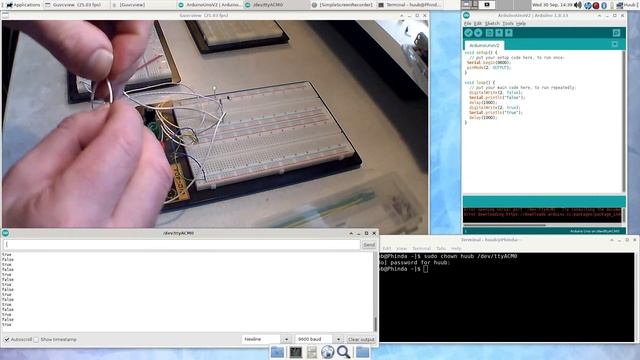Click Arduino logo icon in Arduino IDE titlebar
Viewport: 640px width, 360px height.
(467, 16)
